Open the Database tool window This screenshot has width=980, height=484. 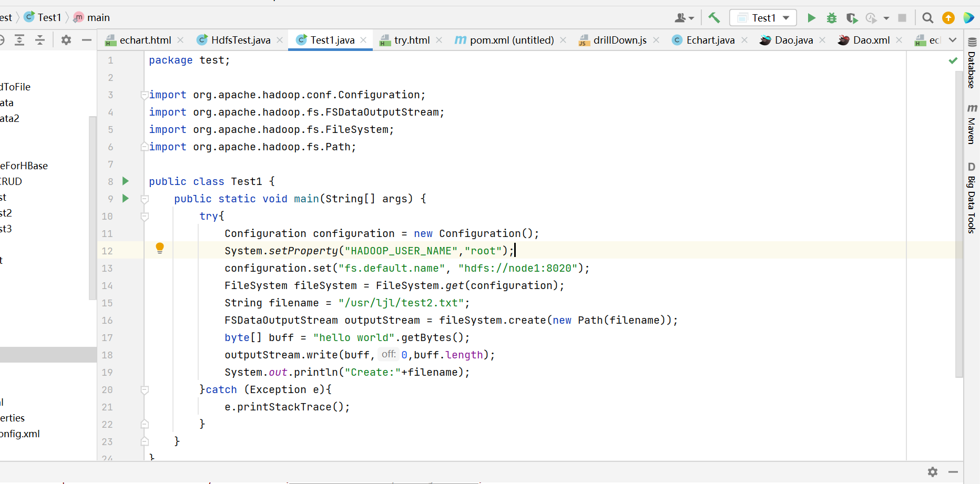(x=972, y=63)
